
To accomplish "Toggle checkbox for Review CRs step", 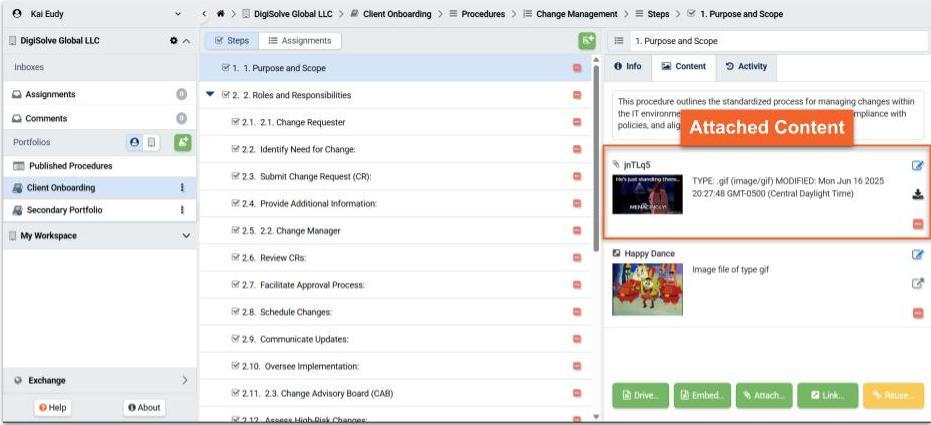I will (235, 257).
